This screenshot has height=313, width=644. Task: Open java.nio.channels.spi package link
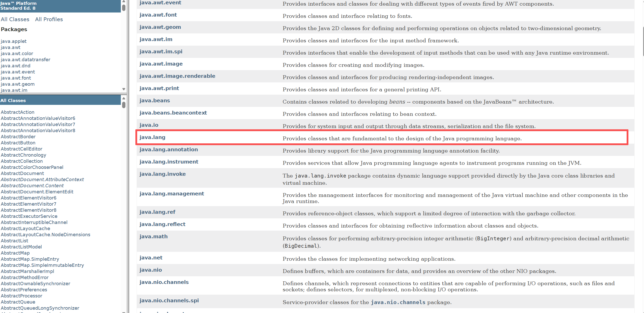pos(169,301)
